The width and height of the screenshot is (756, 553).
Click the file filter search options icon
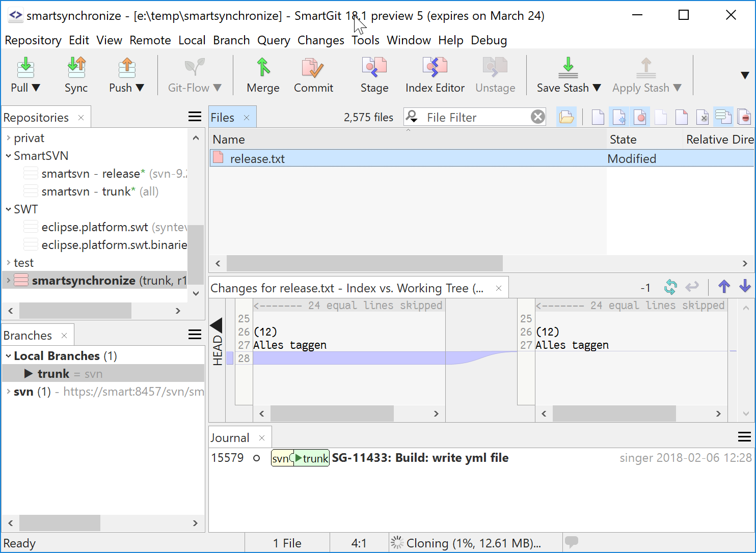pyautogui.click(x=412, y=117)
